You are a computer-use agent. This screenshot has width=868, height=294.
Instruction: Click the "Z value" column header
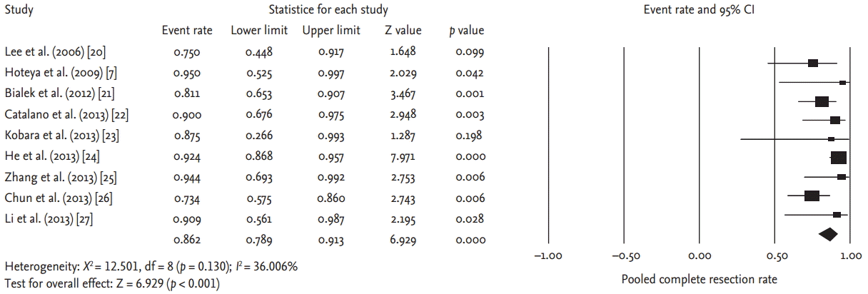(x=402, y=31)
